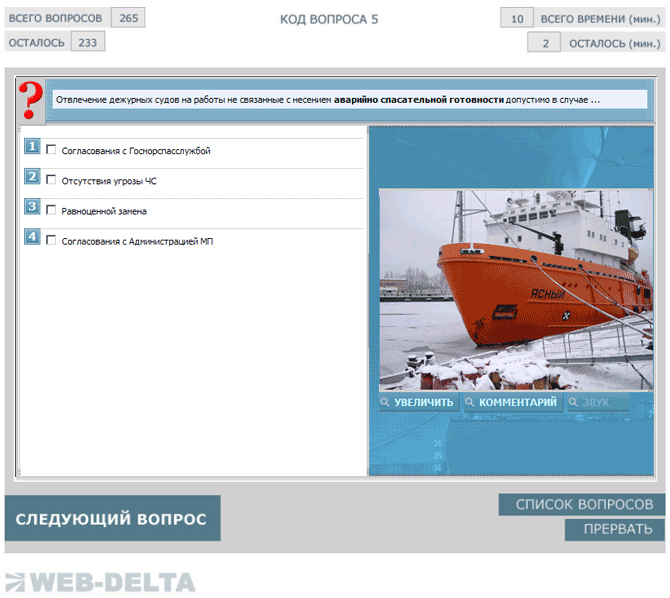Select 'Равноценной замена' checkbox

pos(52,210)
